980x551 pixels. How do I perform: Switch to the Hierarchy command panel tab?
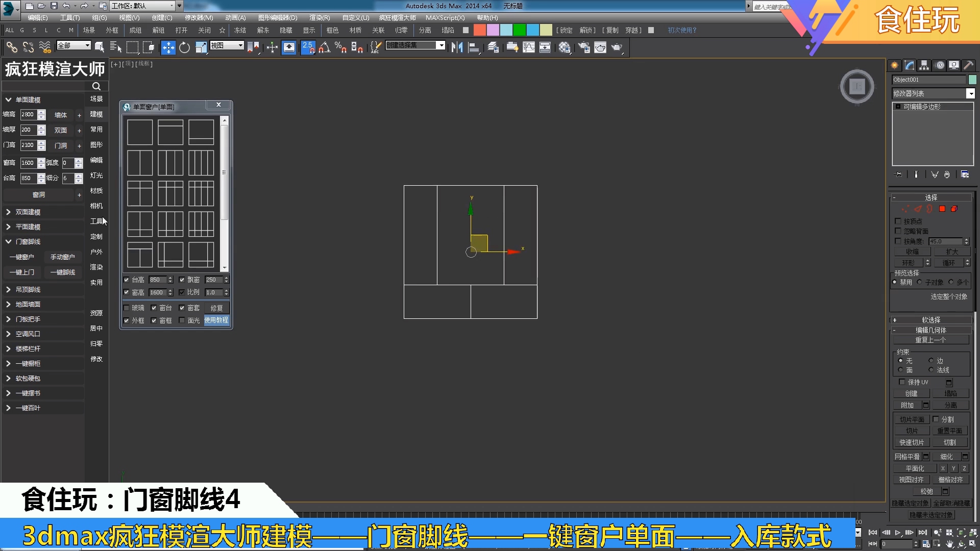(x=924, y=65)
